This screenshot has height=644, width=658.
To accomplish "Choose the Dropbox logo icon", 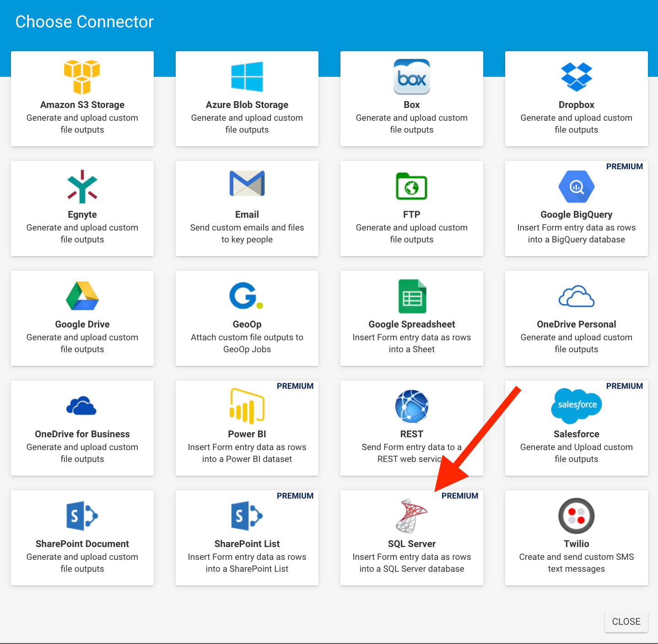I will (x=577, y=77).
